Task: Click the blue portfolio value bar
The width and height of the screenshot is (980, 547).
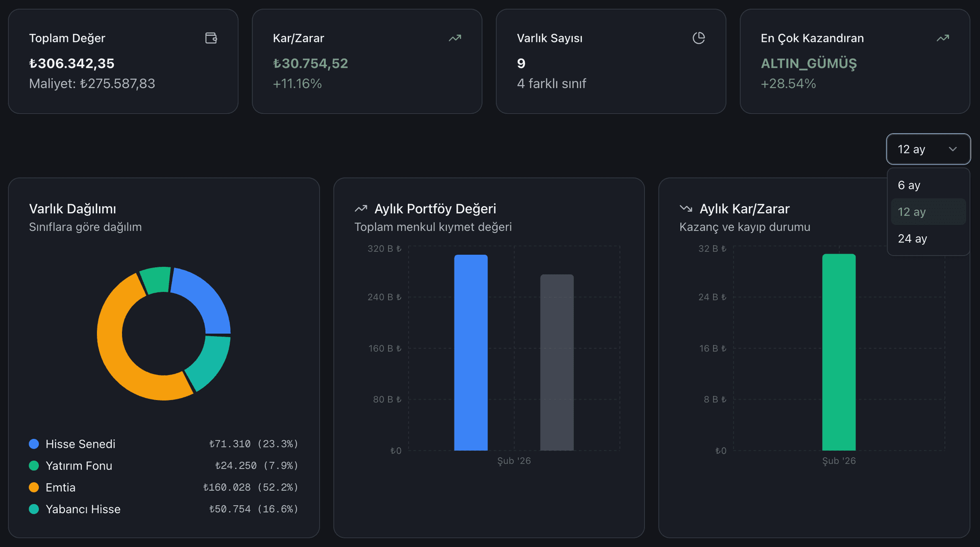Action: pyautogui.click(x=471, y=352)
